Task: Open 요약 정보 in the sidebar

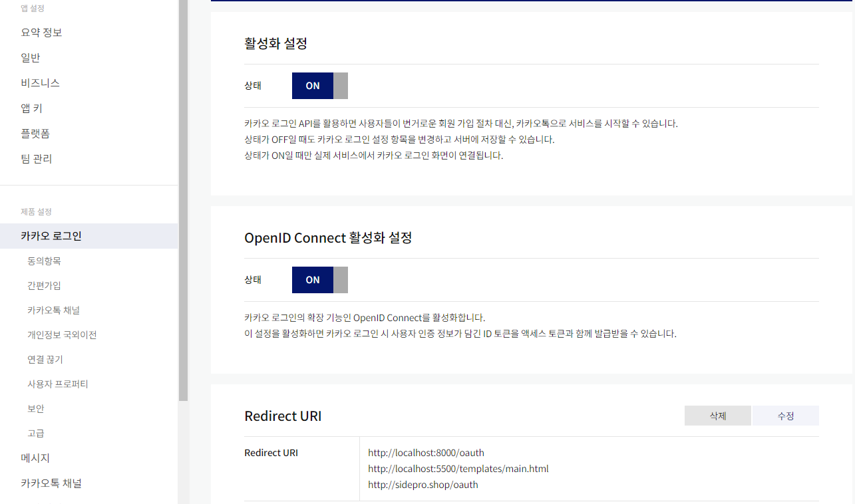Action: coord(41,33)
